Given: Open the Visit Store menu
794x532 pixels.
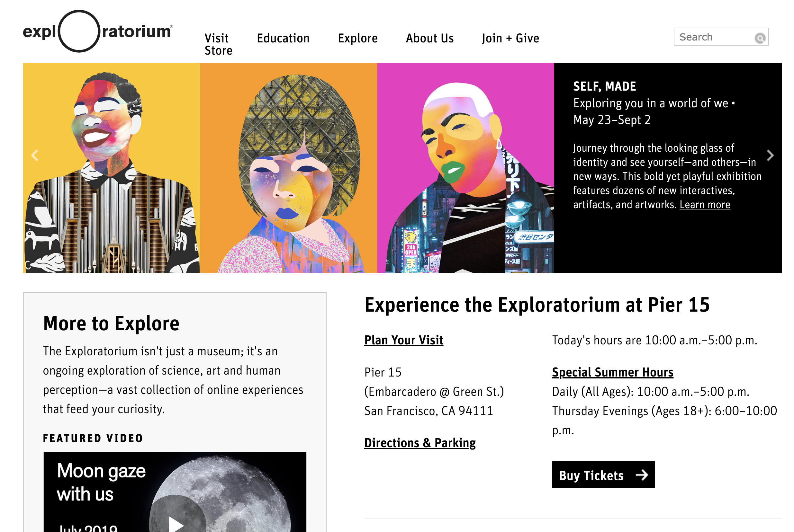Looking at the screenshot, I should 218,44.
